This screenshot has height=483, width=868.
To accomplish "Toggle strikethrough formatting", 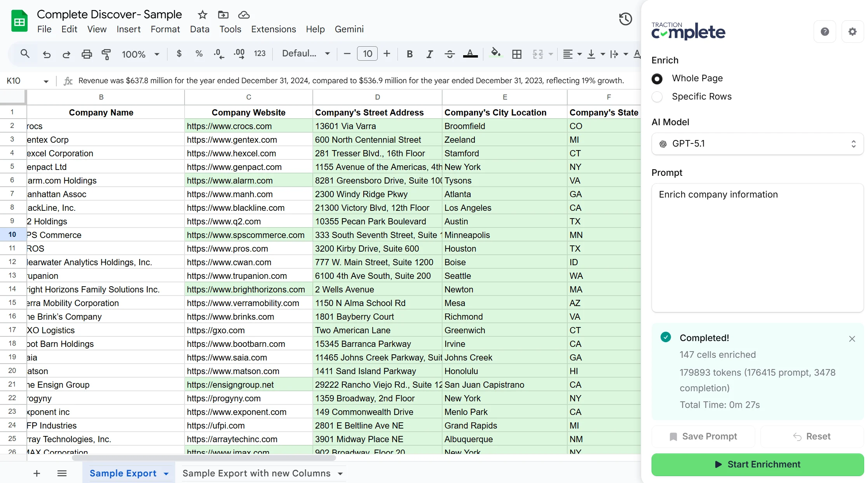I will point(450,54).
